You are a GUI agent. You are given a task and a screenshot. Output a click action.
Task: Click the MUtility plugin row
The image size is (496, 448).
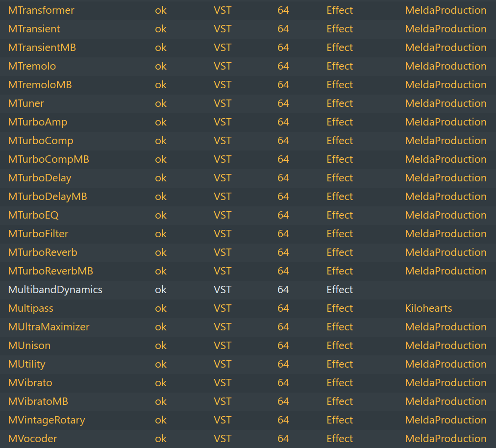248,365
